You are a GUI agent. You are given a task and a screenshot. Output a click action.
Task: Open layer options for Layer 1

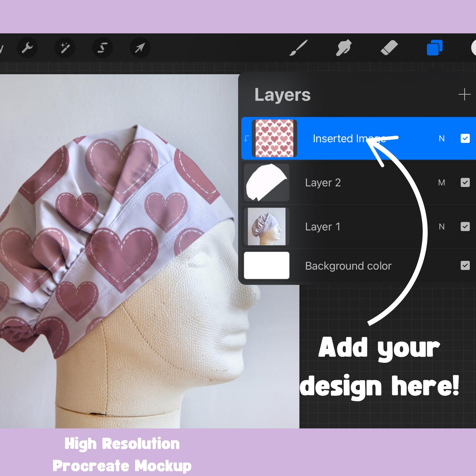click(x=323, y=226)
